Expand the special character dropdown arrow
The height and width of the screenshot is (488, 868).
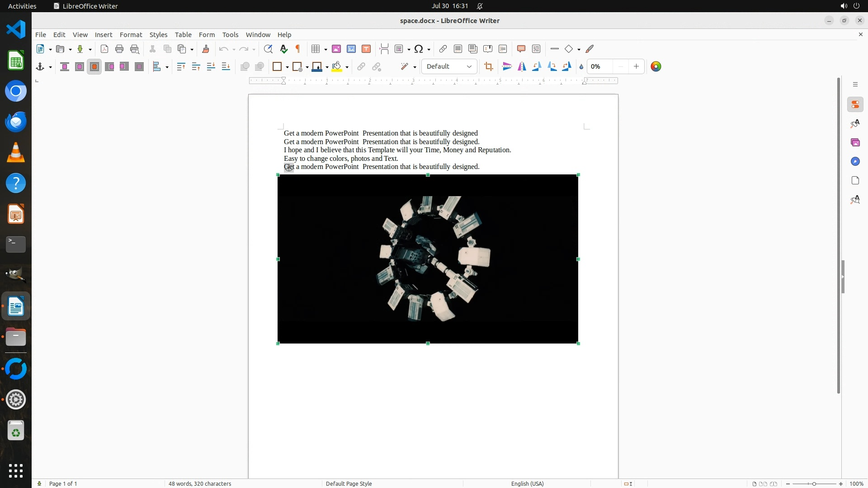pos(429,50)
